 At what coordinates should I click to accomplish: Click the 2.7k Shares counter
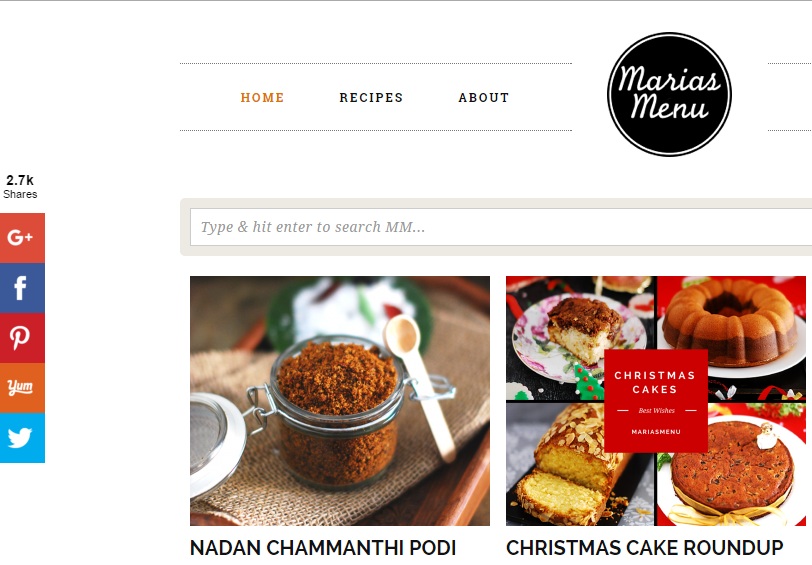(x=20, y=186)
